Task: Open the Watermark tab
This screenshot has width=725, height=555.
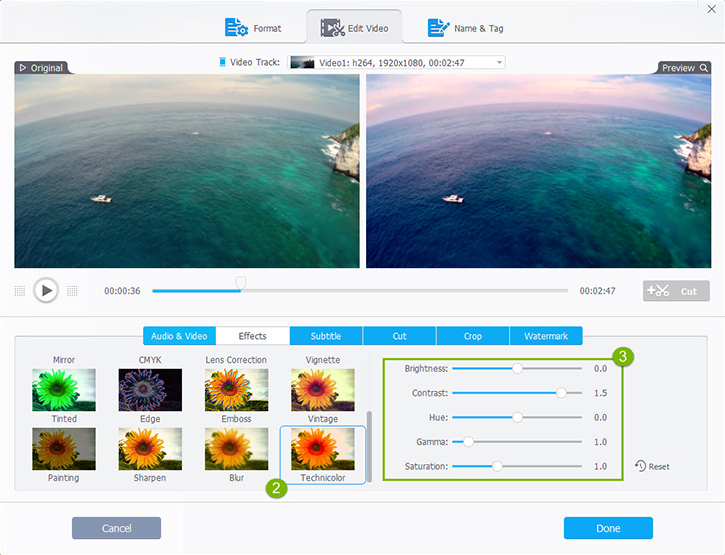Action: point(545,336)
